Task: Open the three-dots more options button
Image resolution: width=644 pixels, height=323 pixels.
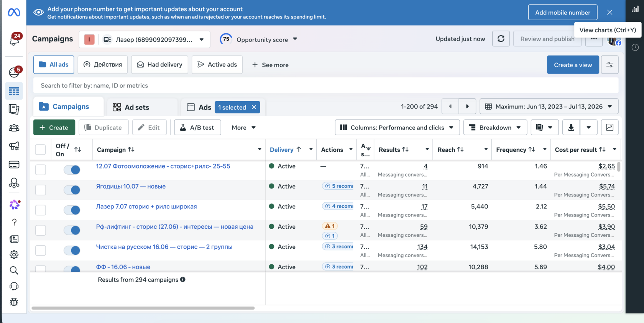Action: 594,39
